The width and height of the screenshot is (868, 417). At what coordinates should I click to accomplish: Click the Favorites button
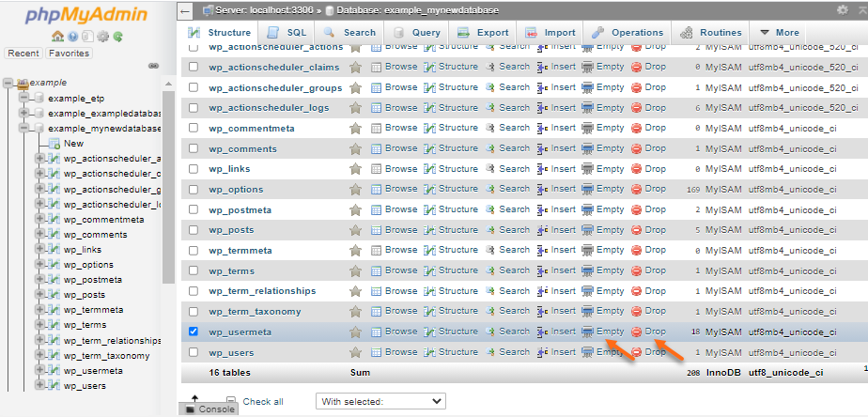pyautogui.click(x=70, y=54)
